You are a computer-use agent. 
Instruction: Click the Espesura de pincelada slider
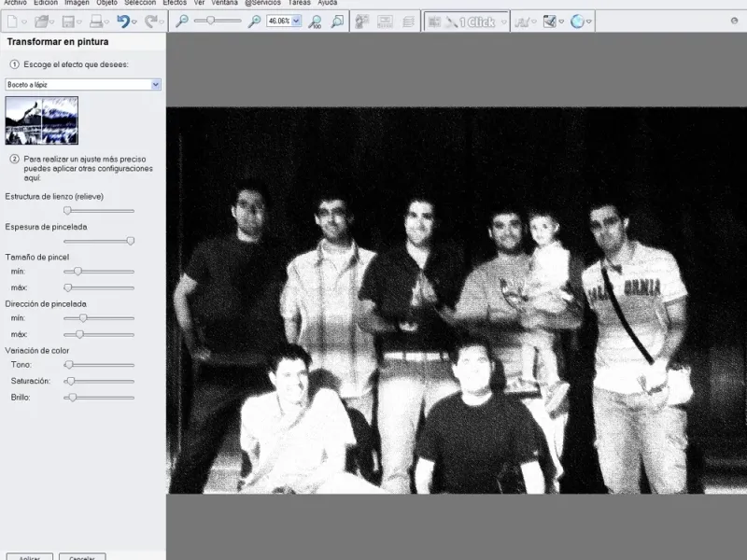pyautogui.click(x=99, y=241)
